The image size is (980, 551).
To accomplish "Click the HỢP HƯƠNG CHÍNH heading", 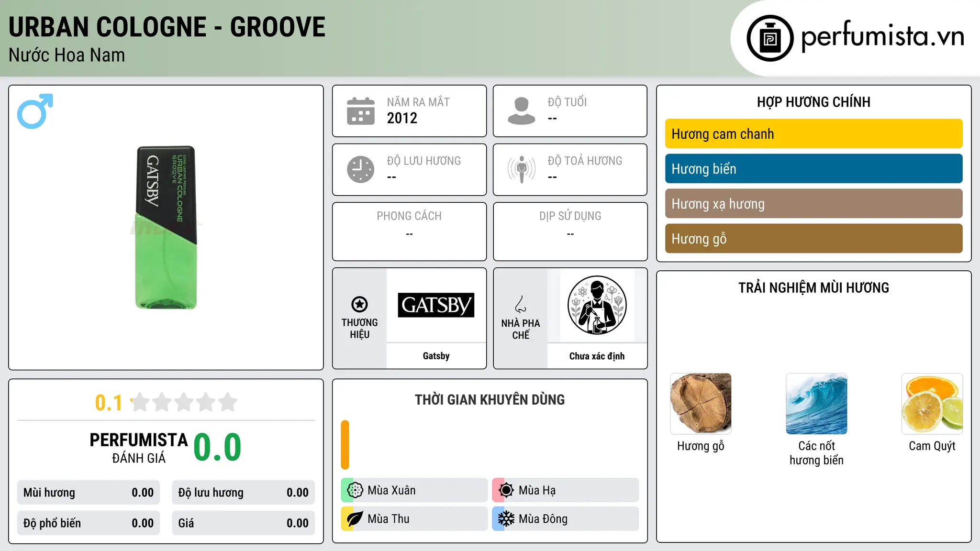I will (813, 102).
